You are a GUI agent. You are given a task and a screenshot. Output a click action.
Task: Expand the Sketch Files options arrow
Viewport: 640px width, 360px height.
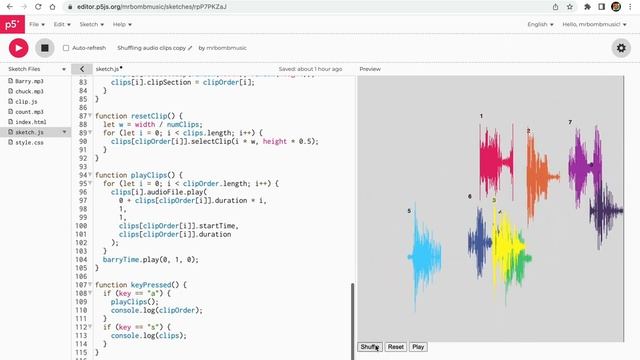click(x=64, y=69)
